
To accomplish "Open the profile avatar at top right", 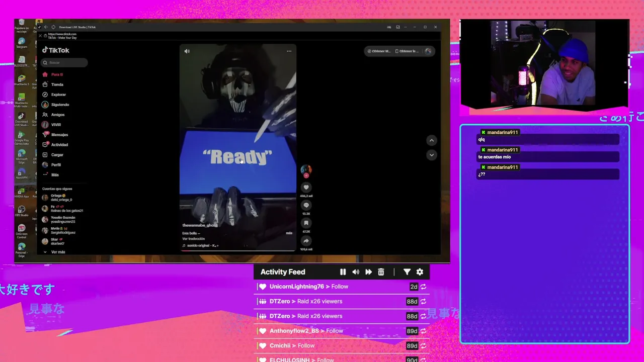I will pyautogui.click(x=428, y=51).
